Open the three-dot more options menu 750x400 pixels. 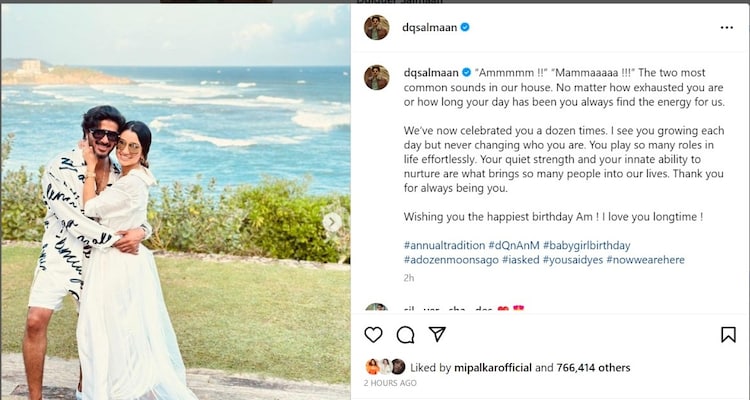(x=727, y=27)
